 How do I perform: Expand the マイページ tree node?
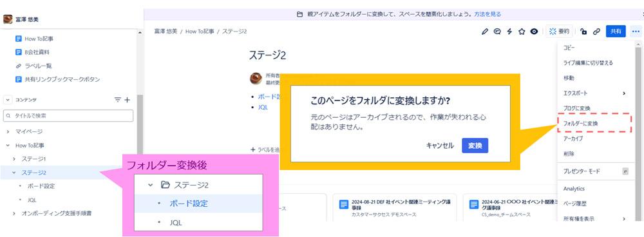pyautogui.click(x=7, y=131)
